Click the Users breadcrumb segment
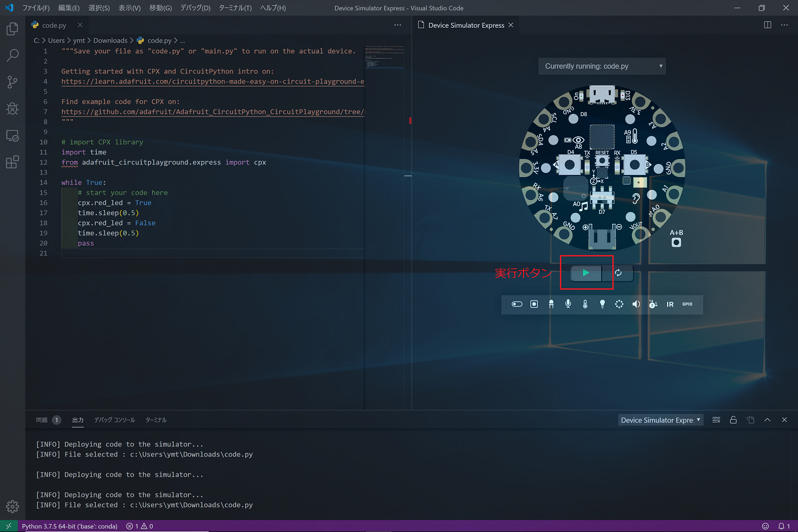Viewport: 798px width, 532px height. [x=56, y=40]
